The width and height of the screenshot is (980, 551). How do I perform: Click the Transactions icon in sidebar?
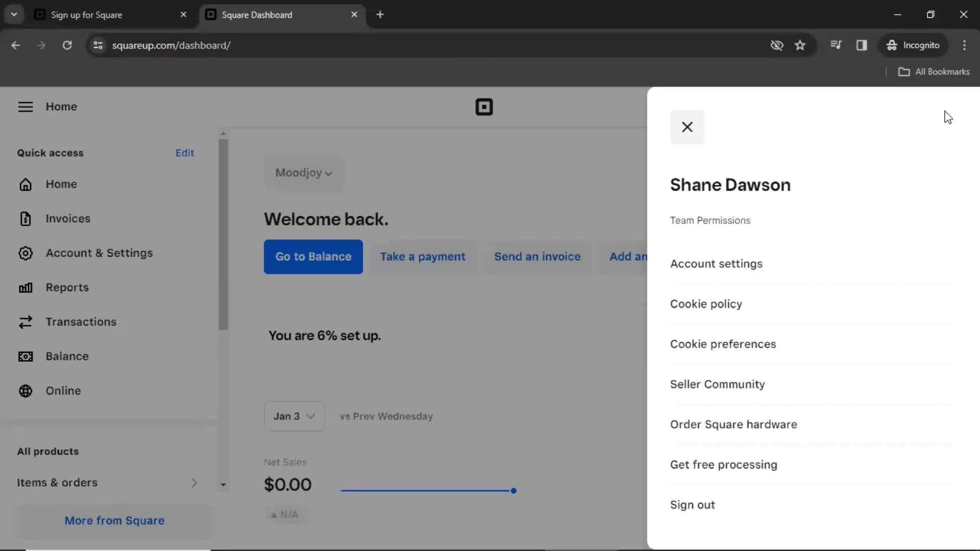tap(25, 321)
